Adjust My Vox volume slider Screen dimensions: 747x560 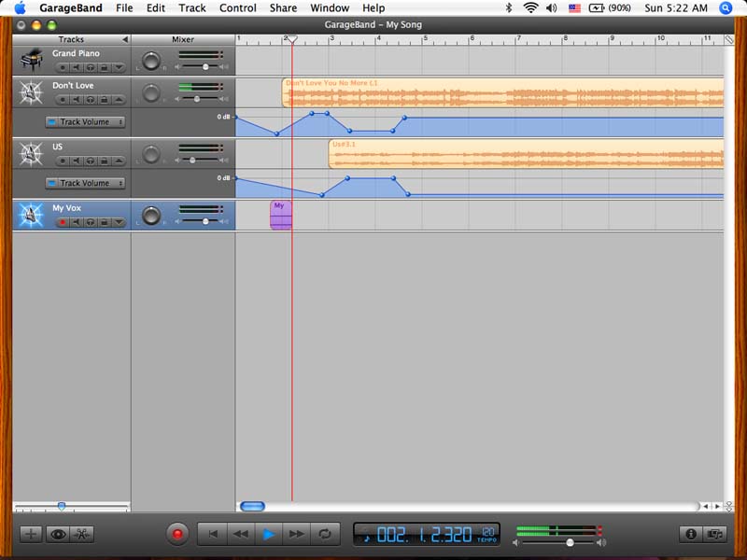tap(205, 221)
